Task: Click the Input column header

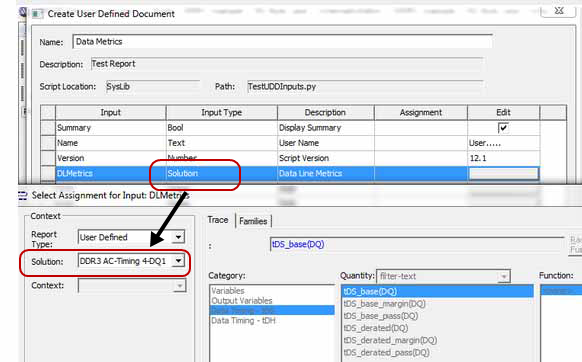Action: point(111,112)
